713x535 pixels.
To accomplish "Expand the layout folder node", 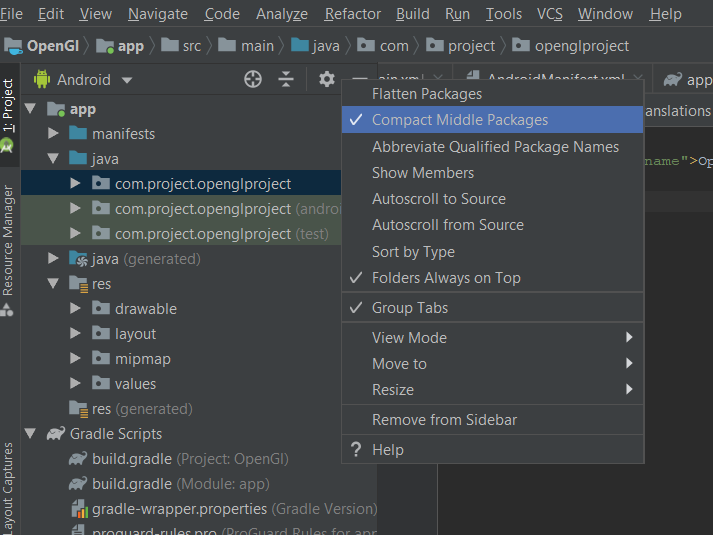I will (x=75, y=333).
